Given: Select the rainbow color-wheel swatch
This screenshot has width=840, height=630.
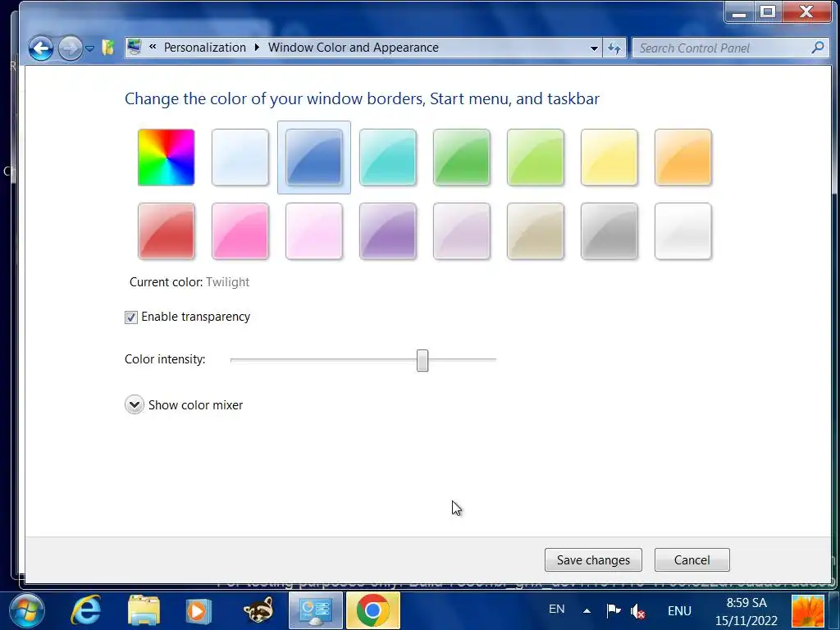Looking at the screenshot, I should coord(166,157).
